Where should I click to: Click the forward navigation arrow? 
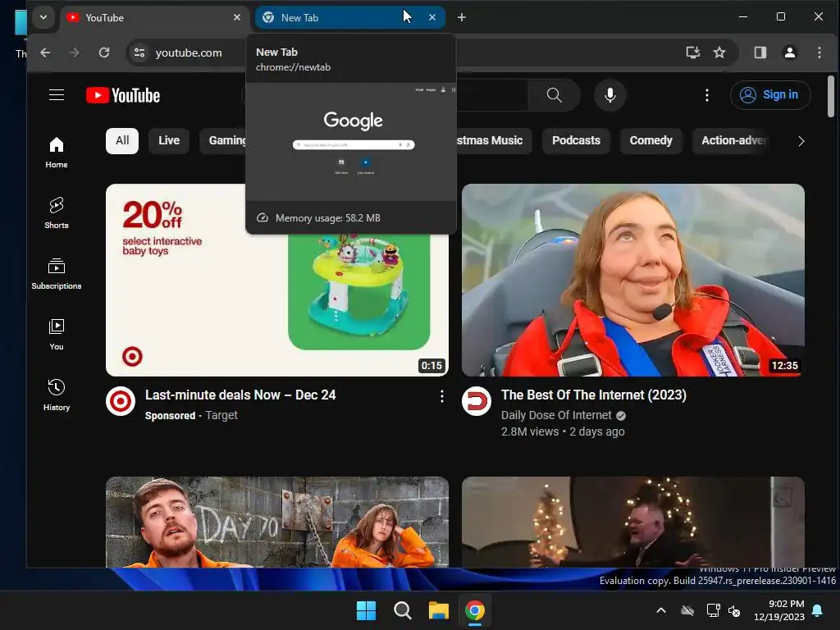75,52
